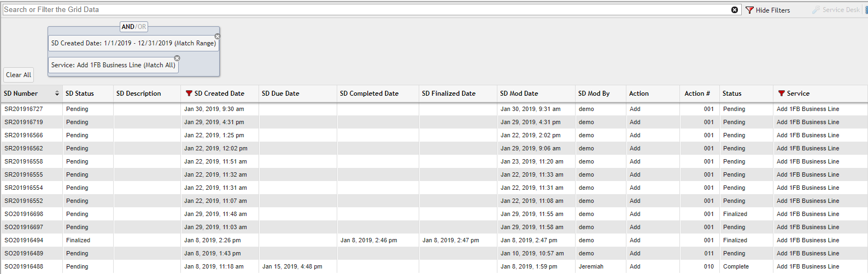The width and height of the screenshot is (868, 274).
Task: Remove the SD Created Date filter
Action: (x=218, y=37)
